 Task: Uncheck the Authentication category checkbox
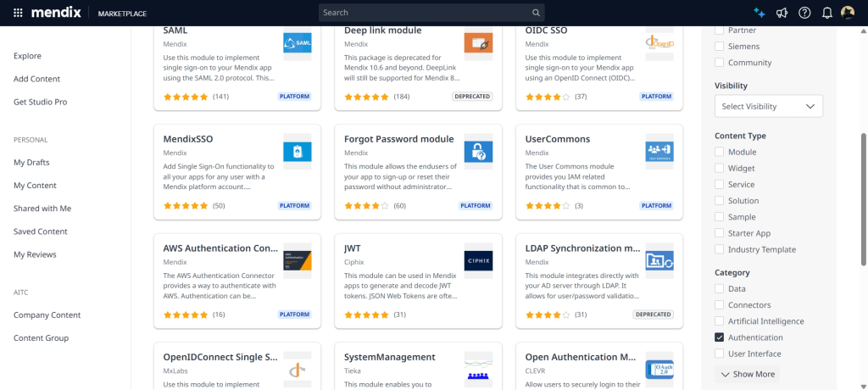[x=719, y=337]
